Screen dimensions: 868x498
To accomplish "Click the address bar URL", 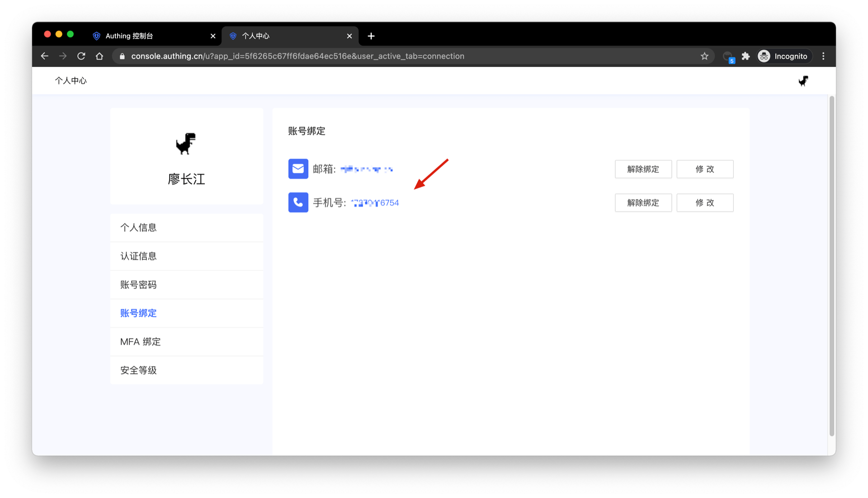I will 297,56.
